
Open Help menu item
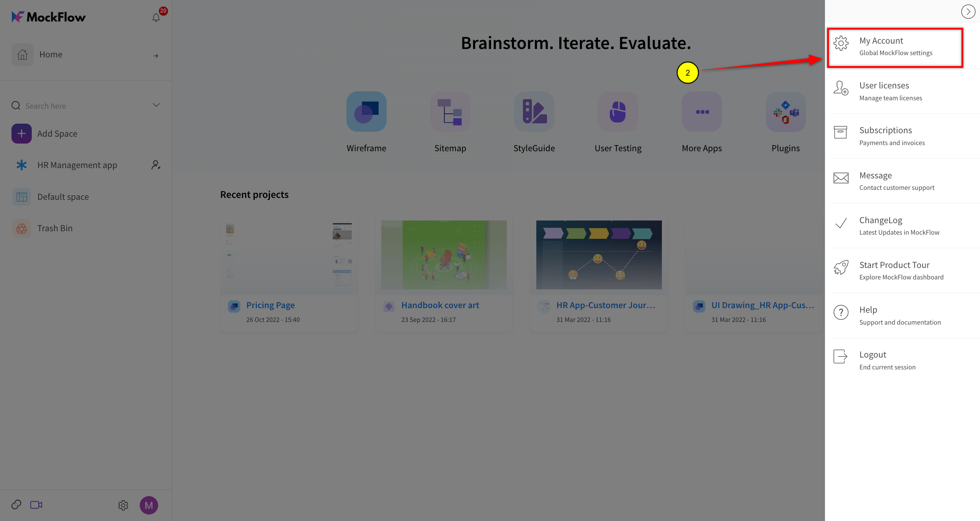click(905, 315)
